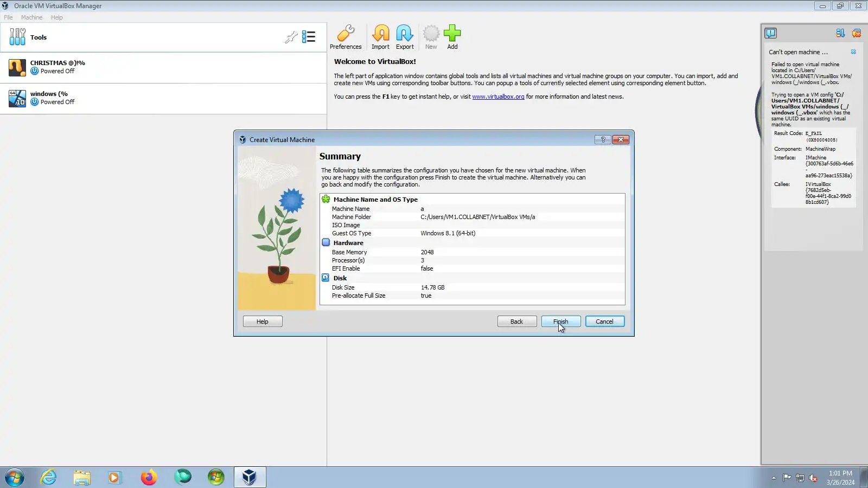Select the Base Memory row
This screenshot has height=488, width=868.
point(473,252)
